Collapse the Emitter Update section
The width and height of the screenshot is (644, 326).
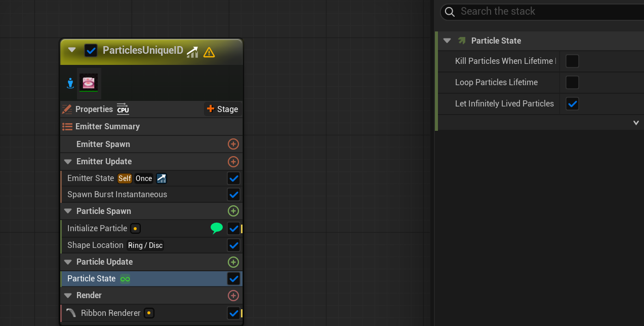click(x=68, y=162)
